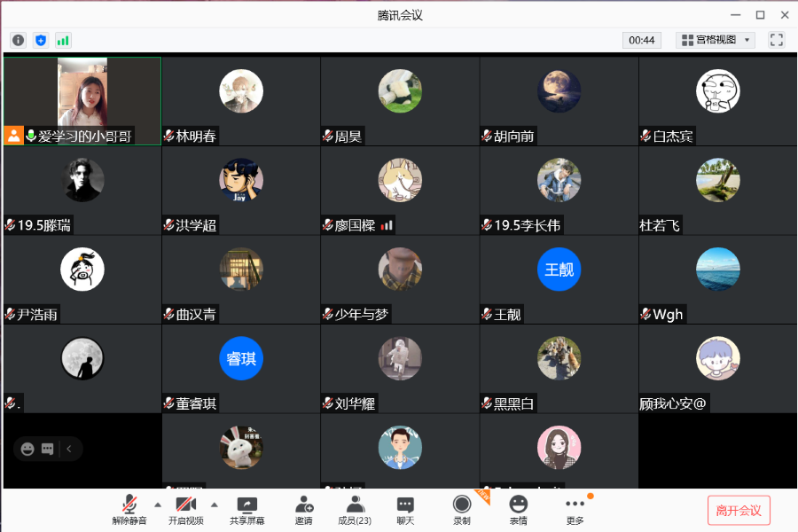Share your screen
The image size is (798, 532).
pos(246,510)
